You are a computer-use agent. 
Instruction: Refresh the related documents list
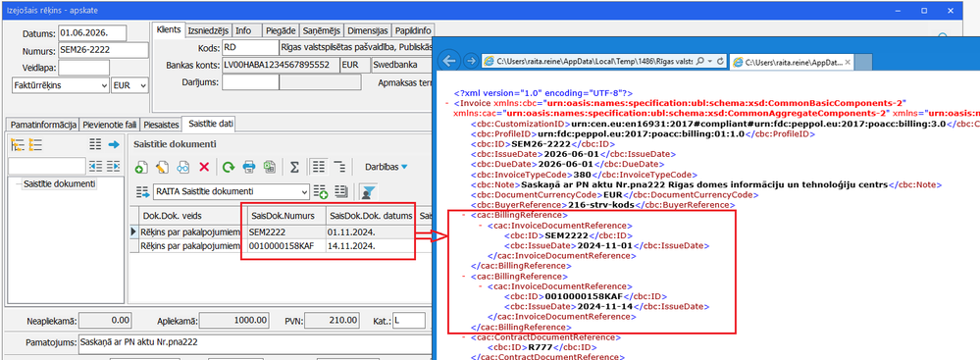229,167
